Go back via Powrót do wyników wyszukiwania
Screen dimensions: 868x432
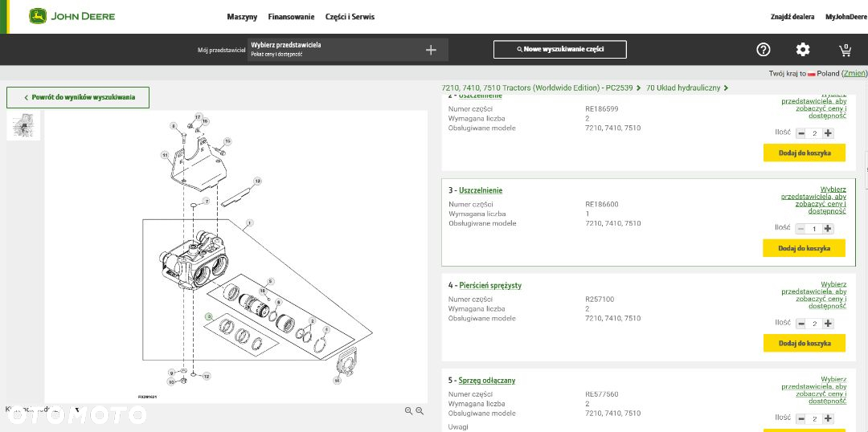tap(78, 97)
